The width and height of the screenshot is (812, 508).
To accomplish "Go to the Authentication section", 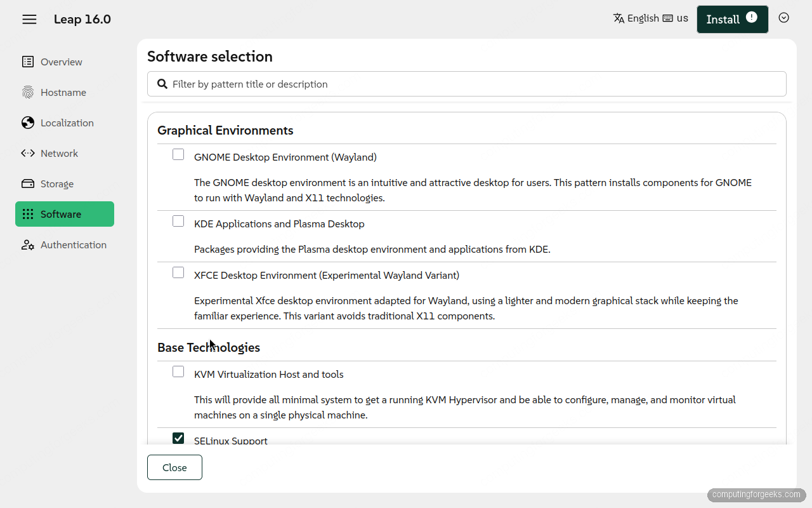I will [x=65, y=244].
